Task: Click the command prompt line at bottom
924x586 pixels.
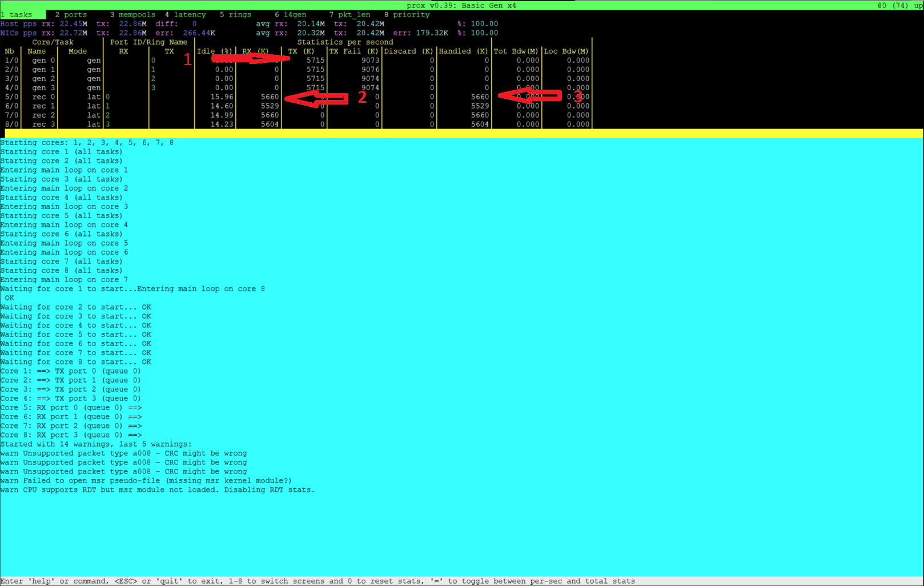Action: tap(318, 581)
